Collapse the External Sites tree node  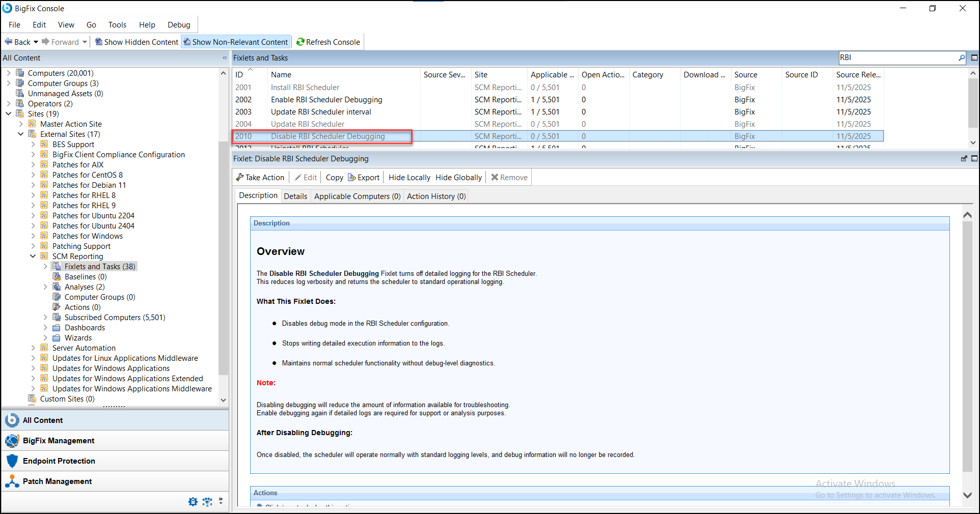pyautogui.click(x=20, y=134)
